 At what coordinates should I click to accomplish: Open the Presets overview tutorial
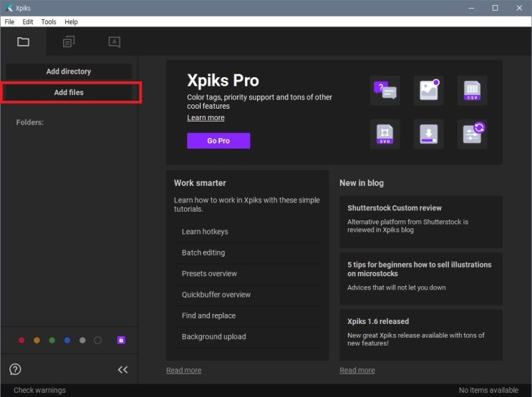(x=247, y=274)
